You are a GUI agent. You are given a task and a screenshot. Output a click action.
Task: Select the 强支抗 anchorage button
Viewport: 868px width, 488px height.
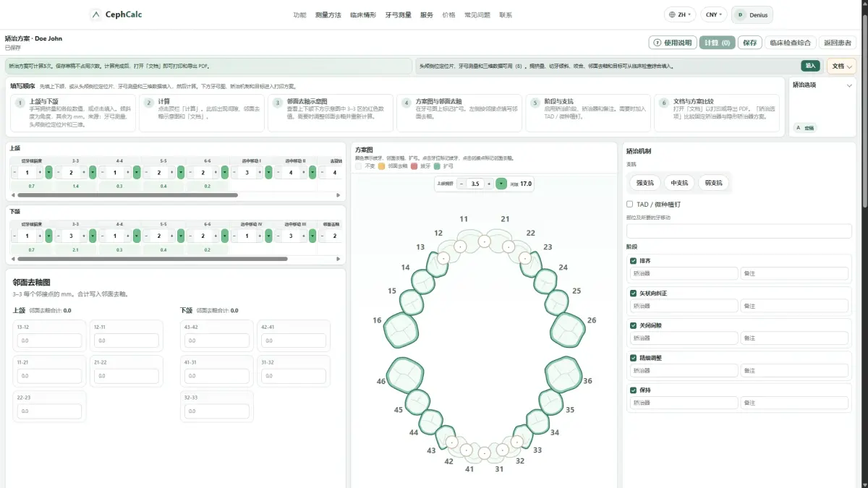click(x=645, y=183)
